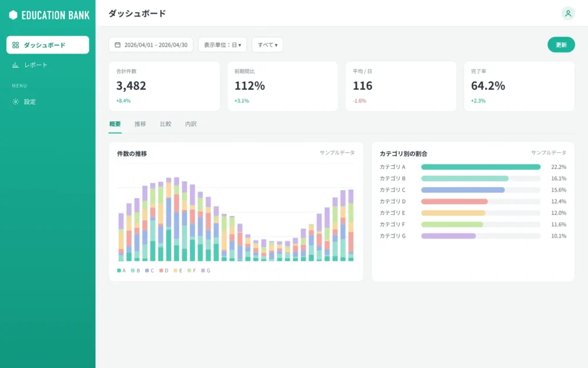This screenshot has height=368, width=588.
Task: Toggle series D in chart legend
Action: (x=164, y=270)
